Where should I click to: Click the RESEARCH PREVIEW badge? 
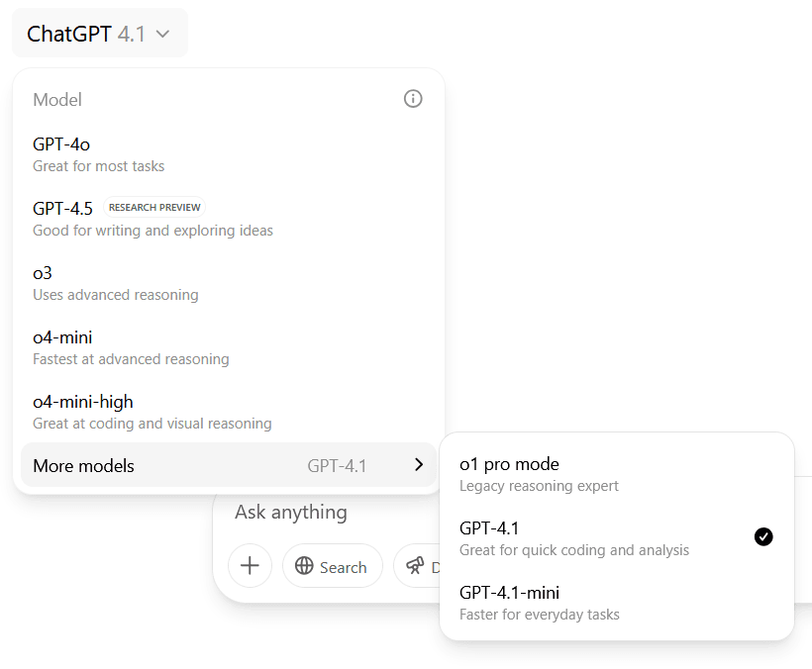(154, 207)
